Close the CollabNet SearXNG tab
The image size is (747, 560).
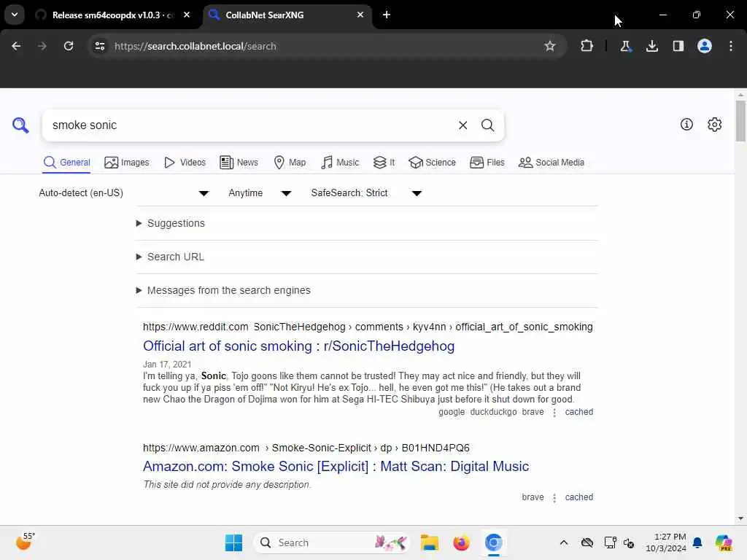(x=360, y=15)
